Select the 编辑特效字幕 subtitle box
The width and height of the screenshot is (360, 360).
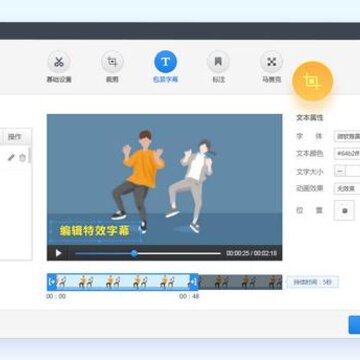coord(95,231)
